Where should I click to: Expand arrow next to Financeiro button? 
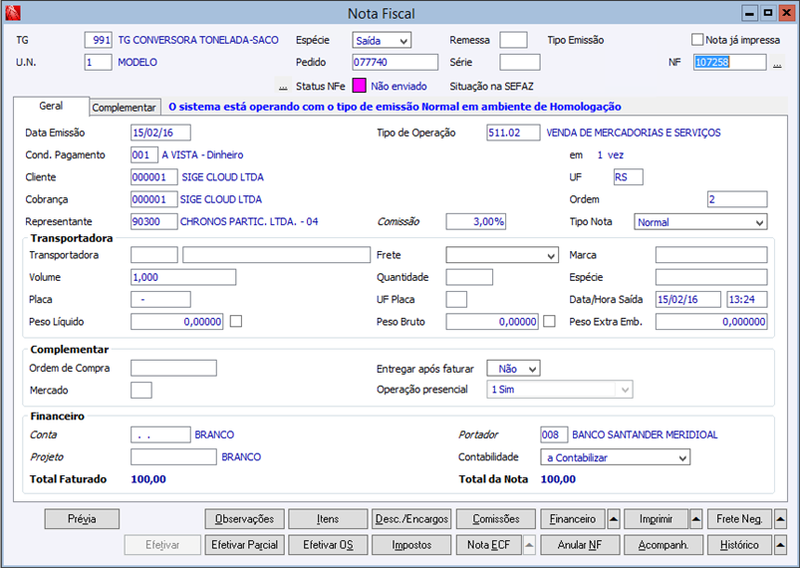614,519
